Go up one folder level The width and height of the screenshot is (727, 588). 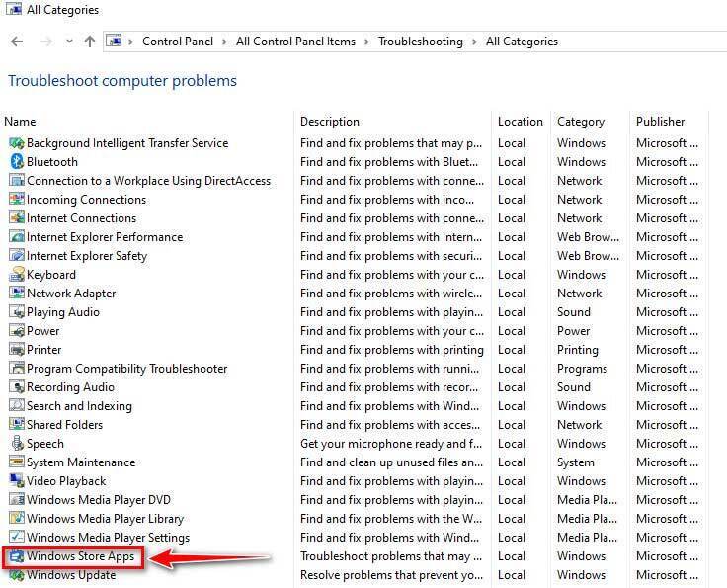90,42
